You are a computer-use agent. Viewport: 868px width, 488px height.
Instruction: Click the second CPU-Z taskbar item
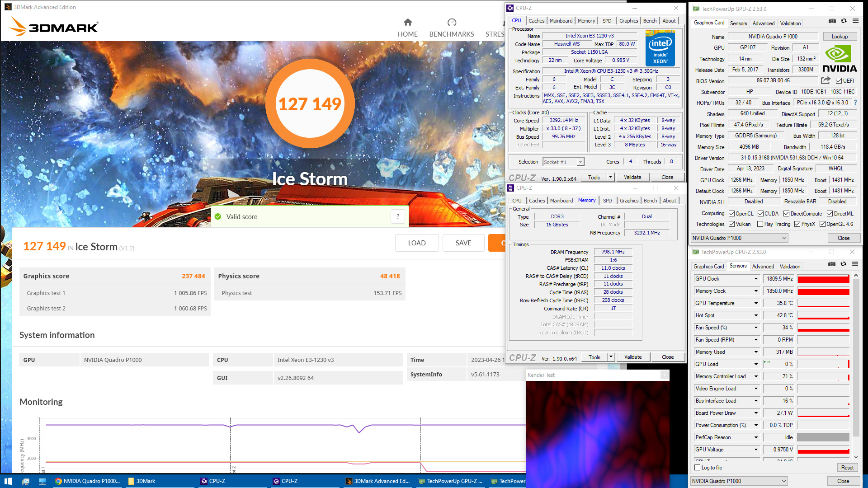tap(305, 481)
